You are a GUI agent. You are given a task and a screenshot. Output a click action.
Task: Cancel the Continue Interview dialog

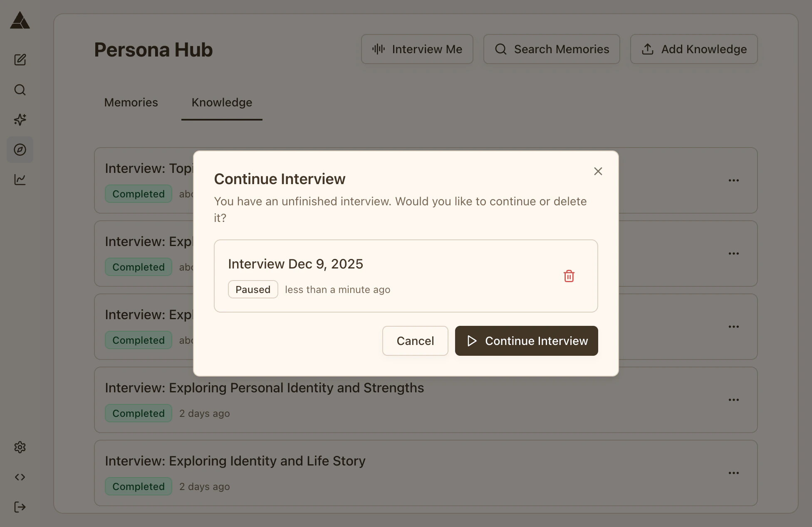[x=415, y=341]
